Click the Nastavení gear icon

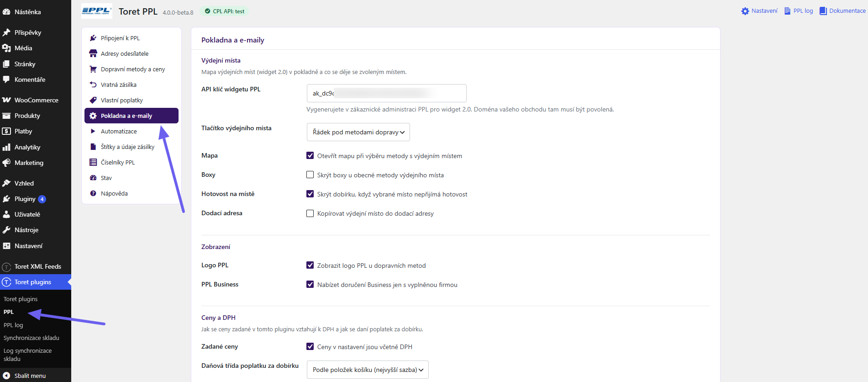745,11
